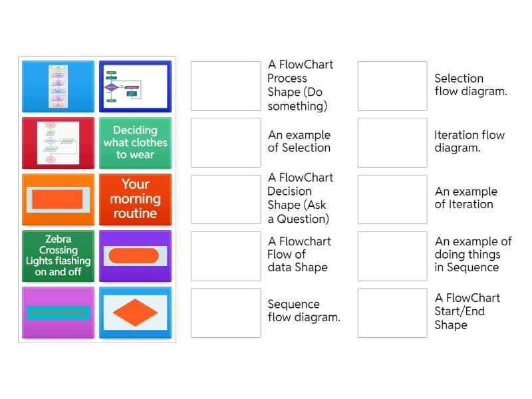Select the drop box next to 'FlowChart Decision Shape'
532x399 pixels.
coord(226,199)
